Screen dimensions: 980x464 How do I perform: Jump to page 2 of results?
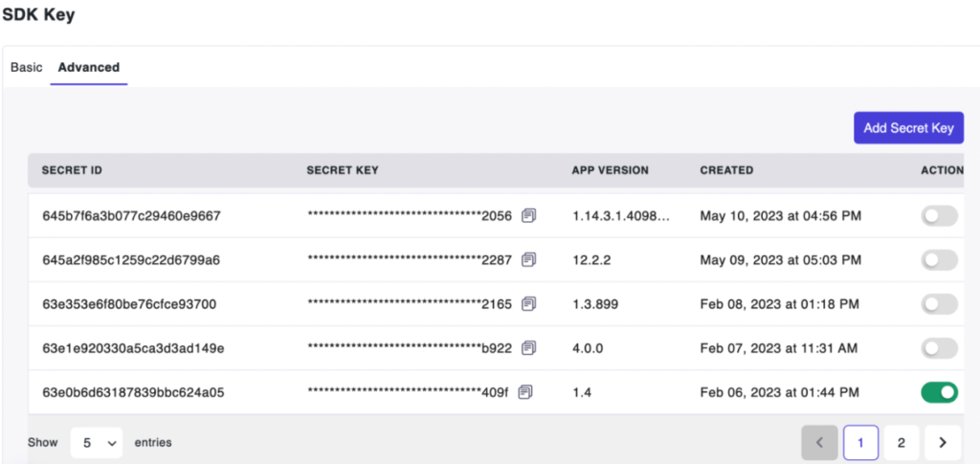[x=901, y=443]
